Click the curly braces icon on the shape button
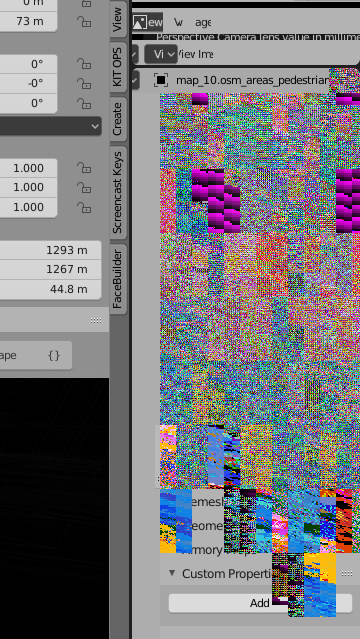This screenshot has height=639, width=360. [x=54, y=355]
